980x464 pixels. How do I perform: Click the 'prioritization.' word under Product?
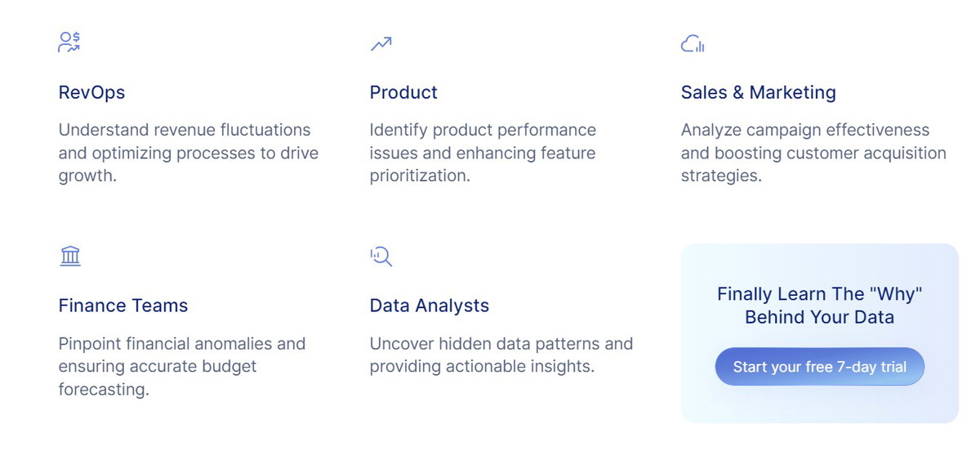click(420, 176)
